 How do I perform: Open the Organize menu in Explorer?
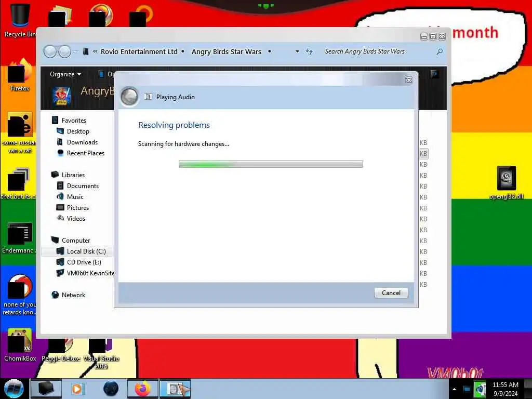pyautogui.click(x=65, y=74)
